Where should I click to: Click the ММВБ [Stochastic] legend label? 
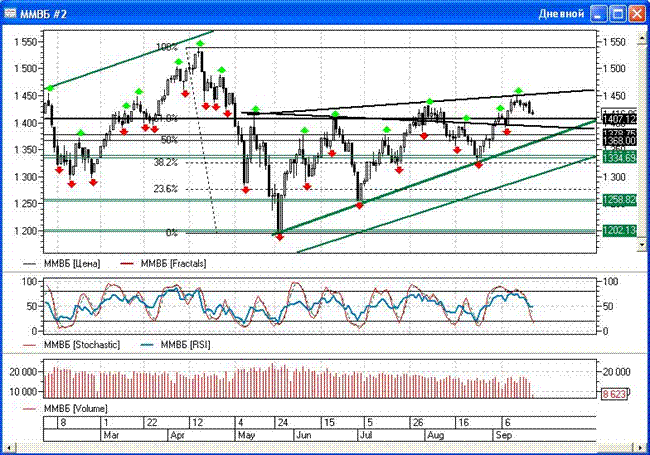pos(84,345)
